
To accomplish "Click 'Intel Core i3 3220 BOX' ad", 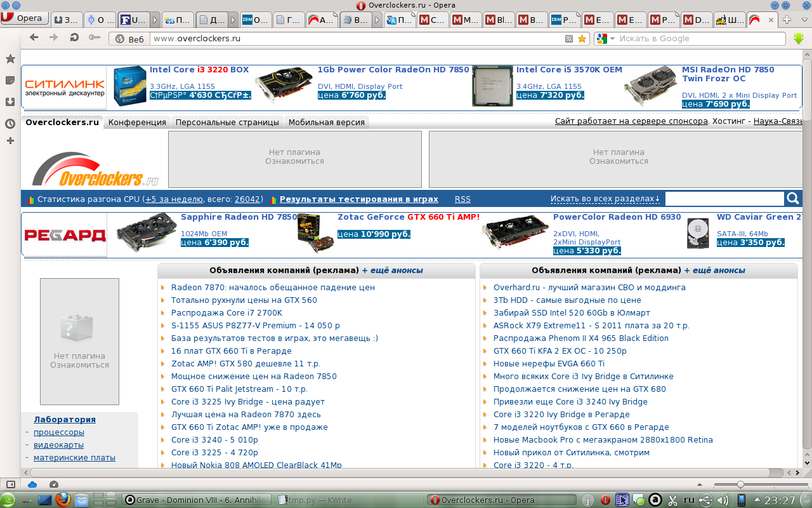I will 199,70.
